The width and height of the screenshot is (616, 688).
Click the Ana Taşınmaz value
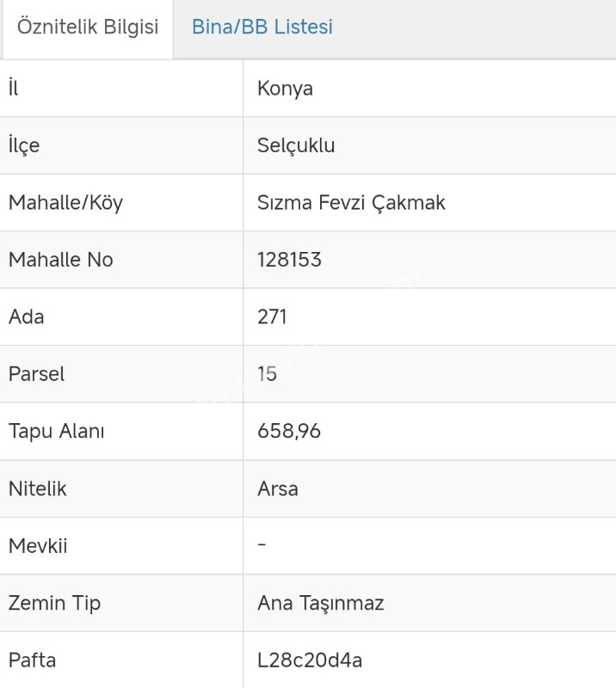coord(320,603)
